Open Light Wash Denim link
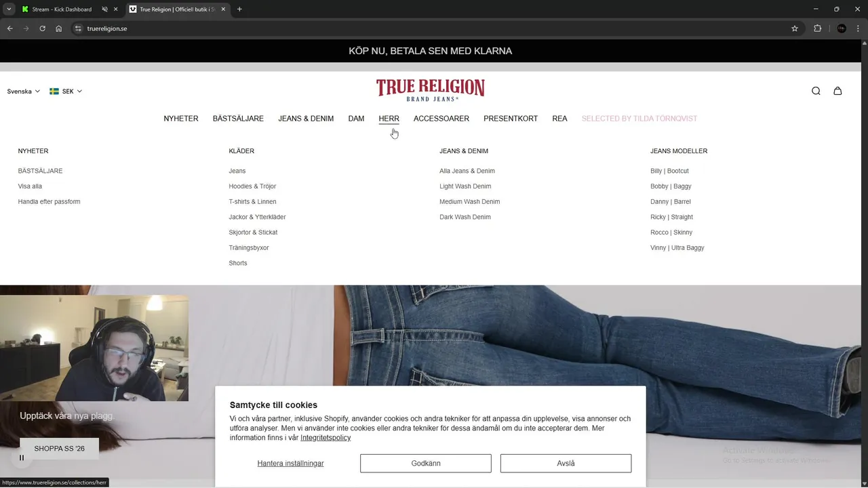 point(465,186)
